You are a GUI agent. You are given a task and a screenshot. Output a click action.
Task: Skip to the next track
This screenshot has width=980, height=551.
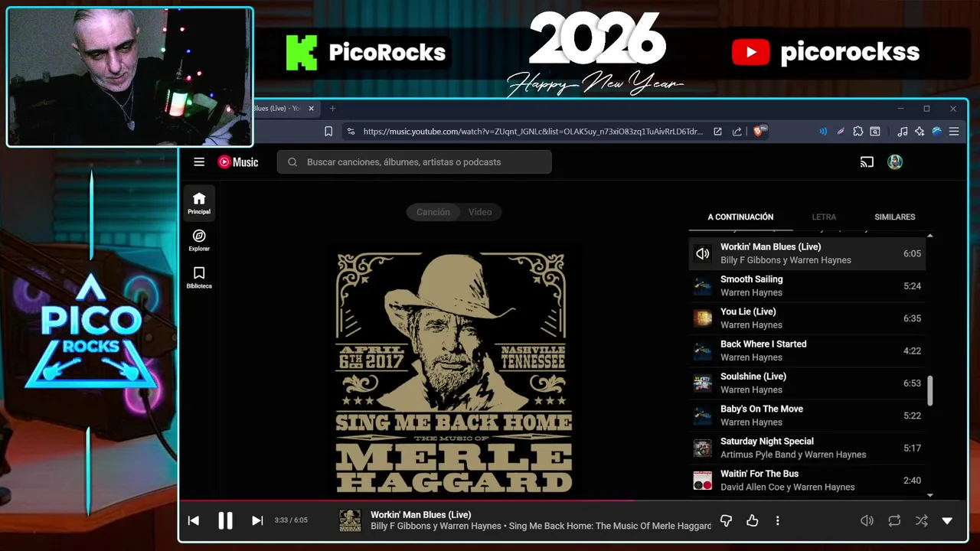click(257, 520)
